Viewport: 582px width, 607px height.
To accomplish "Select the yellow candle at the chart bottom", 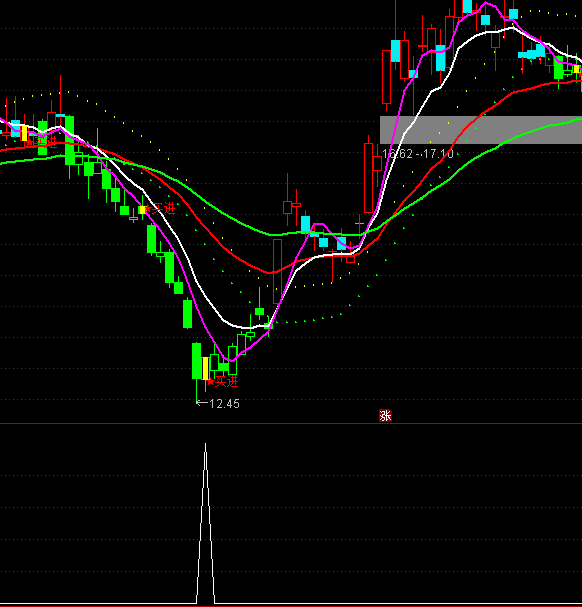I will pyautogui.click(x=206, y=368).
